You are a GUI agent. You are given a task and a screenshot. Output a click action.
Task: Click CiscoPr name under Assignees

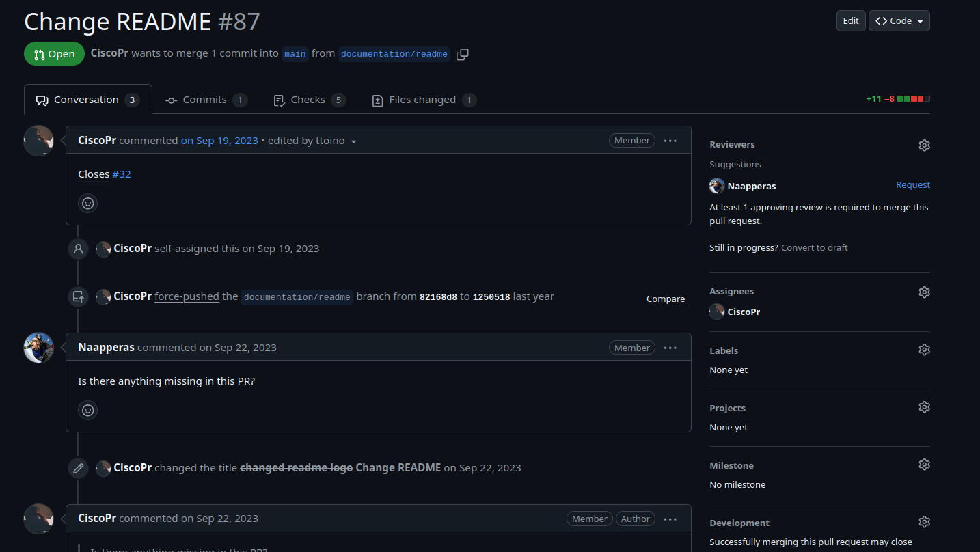(744, 312)
